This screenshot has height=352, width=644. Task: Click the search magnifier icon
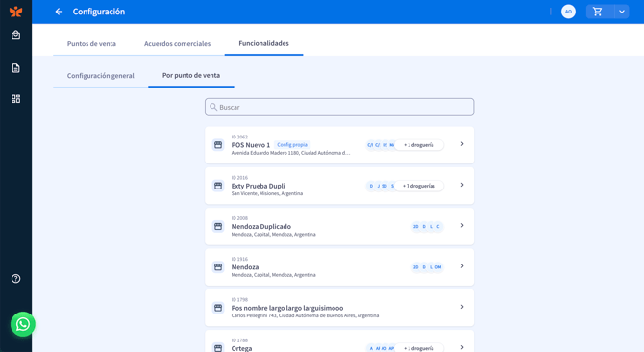point(213,107)
